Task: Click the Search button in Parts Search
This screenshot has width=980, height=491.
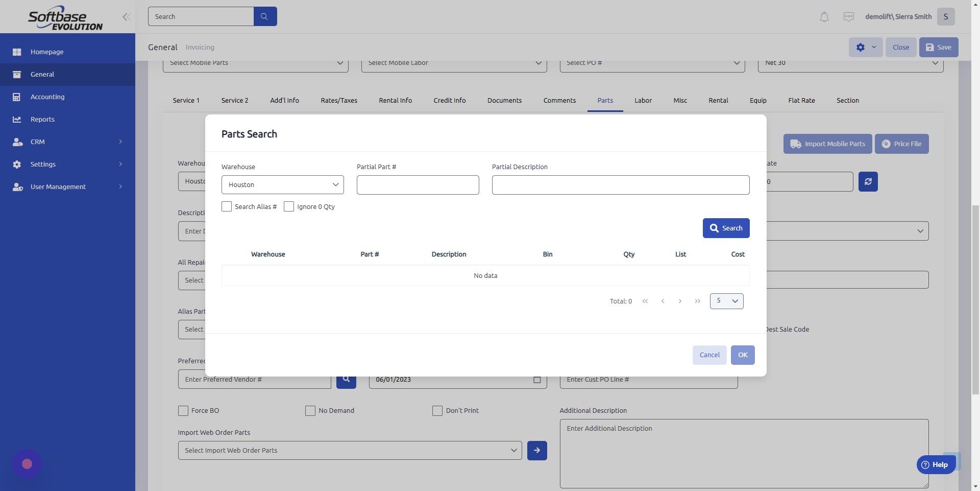Action: [726, 228]
